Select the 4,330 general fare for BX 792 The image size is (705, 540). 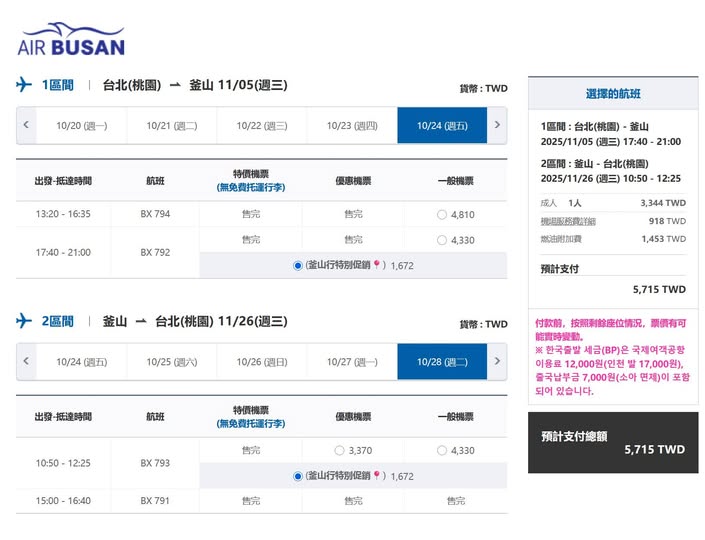tap(442, 240)
